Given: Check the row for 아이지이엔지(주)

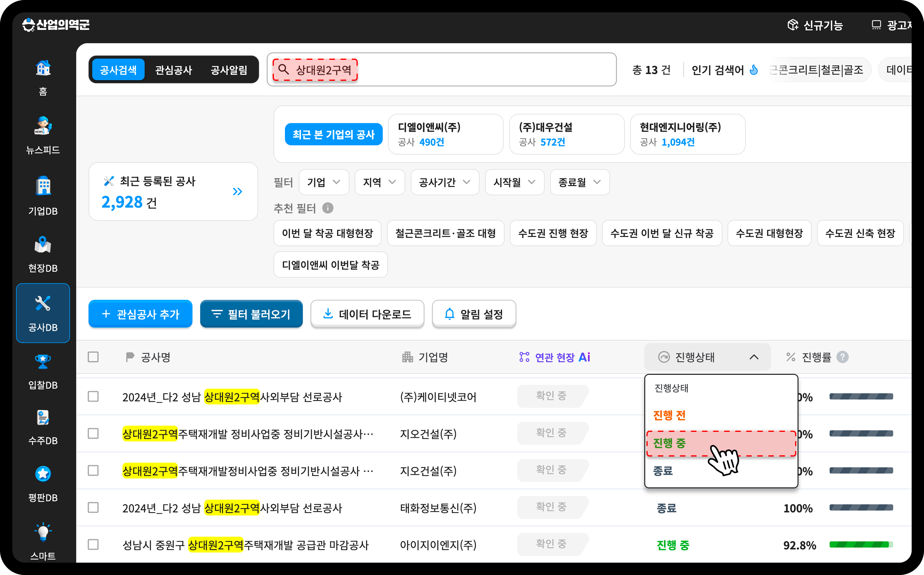Looking at the screenshot, I should point(93,545).
